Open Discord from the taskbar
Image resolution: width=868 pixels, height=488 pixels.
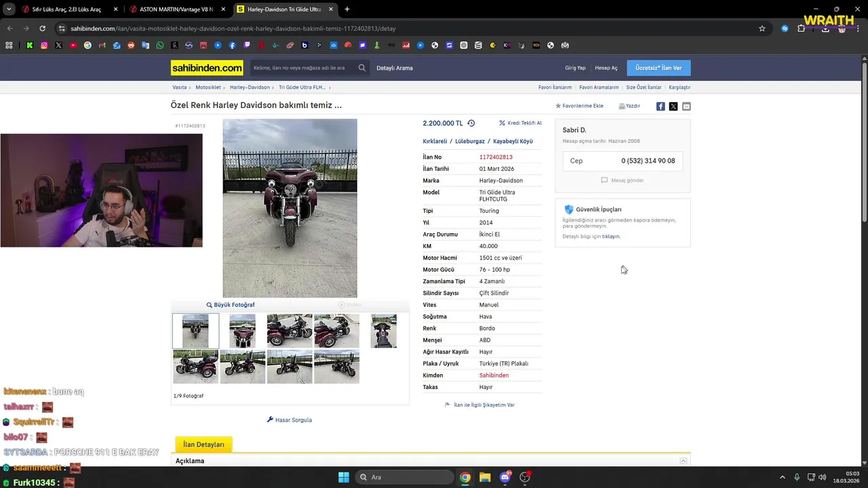click(505, 477)
